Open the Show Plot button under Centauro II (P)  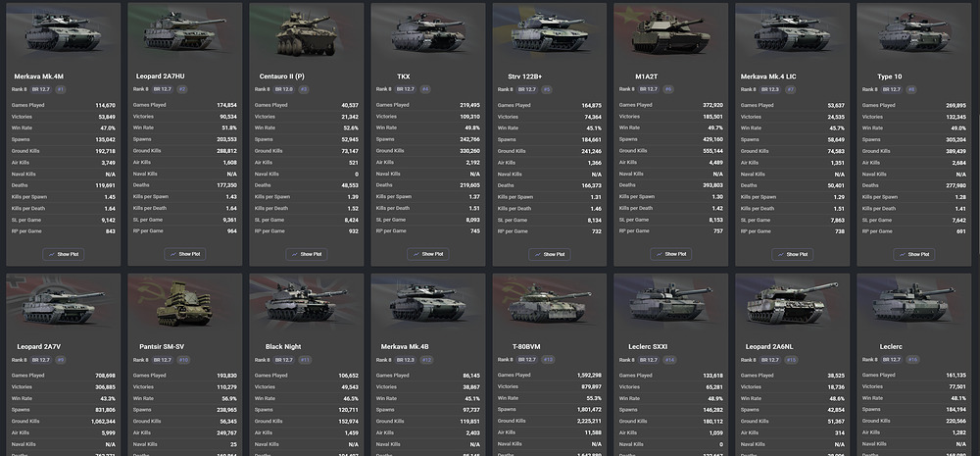click(306, 254)
